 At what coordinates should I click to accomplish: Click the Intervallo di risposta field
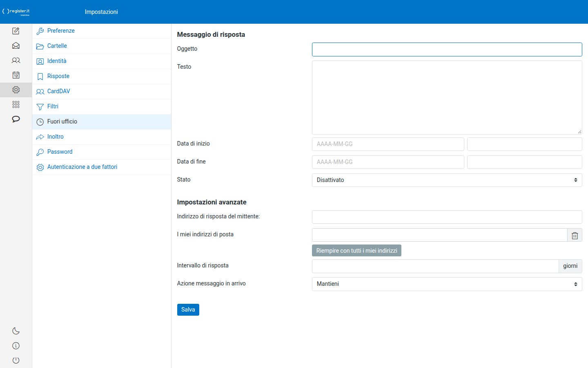[435, 266]
